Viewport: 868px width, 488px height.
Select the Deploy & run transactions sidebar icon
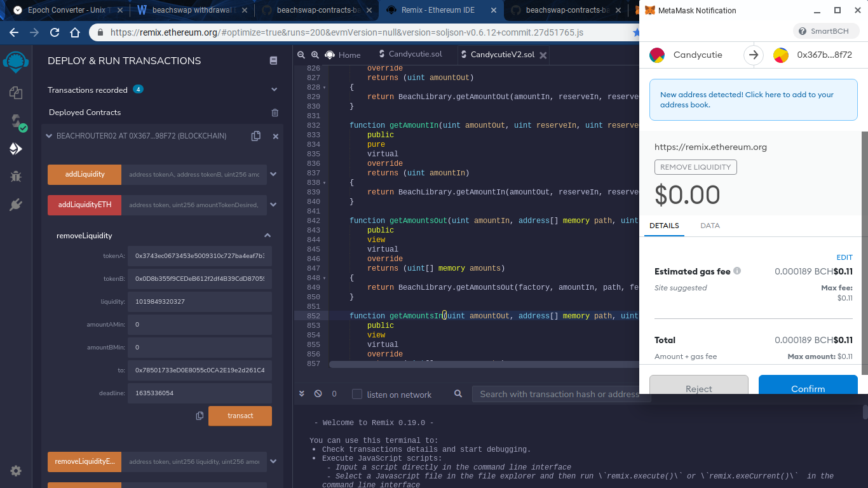coord(16,149)
